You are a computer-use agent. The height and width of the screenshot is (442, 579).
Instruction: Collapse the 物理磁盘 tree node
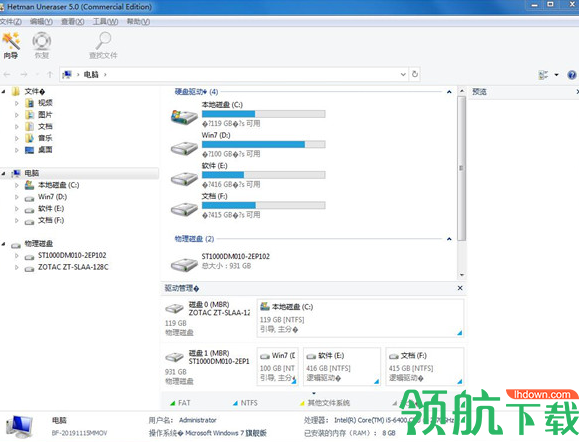pos(3,244)
